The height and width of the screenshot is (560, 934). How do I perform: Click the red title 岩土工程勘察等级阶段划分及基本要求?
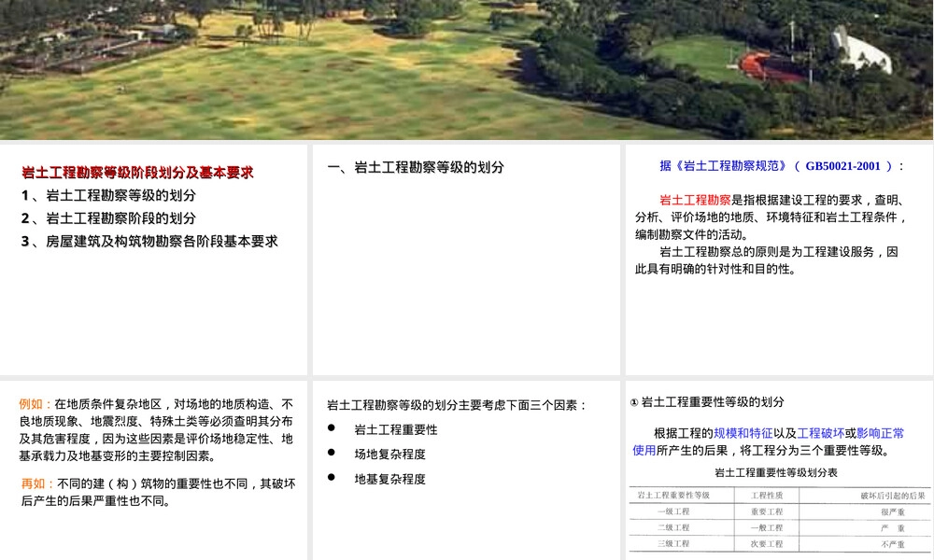pos(137,173)
